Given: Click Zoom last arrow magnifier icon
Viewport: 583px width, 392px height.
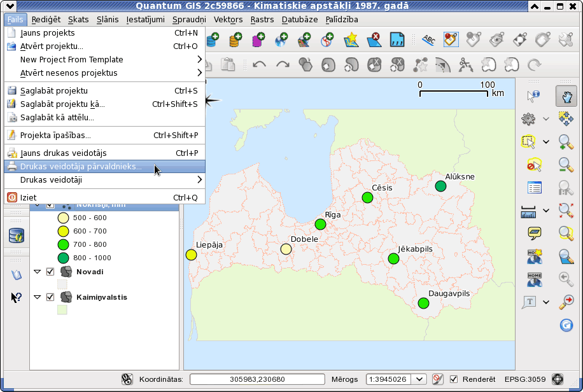Looking at the screenshot, I should pyautogui.click(x=566, y=279).
